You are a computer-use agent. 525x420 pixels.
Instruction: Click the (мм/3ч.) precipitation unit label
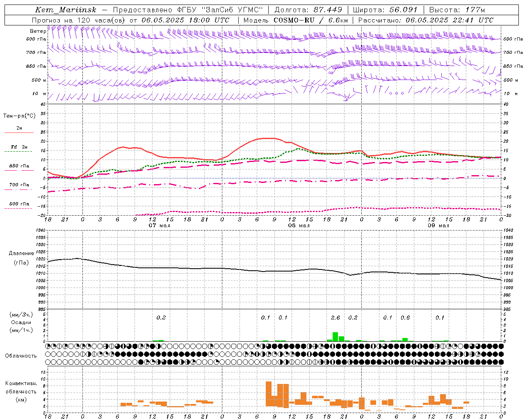(21, 315)
